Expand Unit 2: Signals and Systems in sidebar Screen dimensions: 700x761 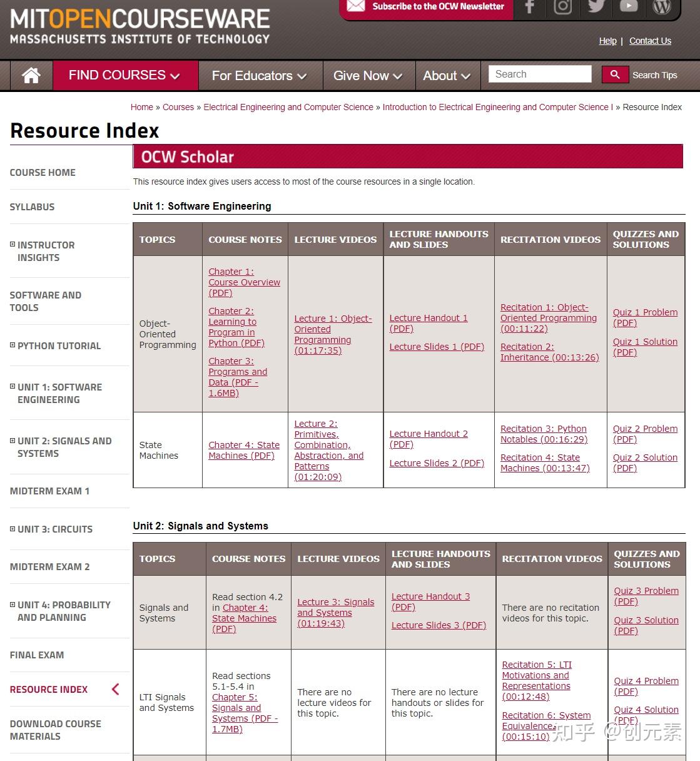[x=13, y=440]
